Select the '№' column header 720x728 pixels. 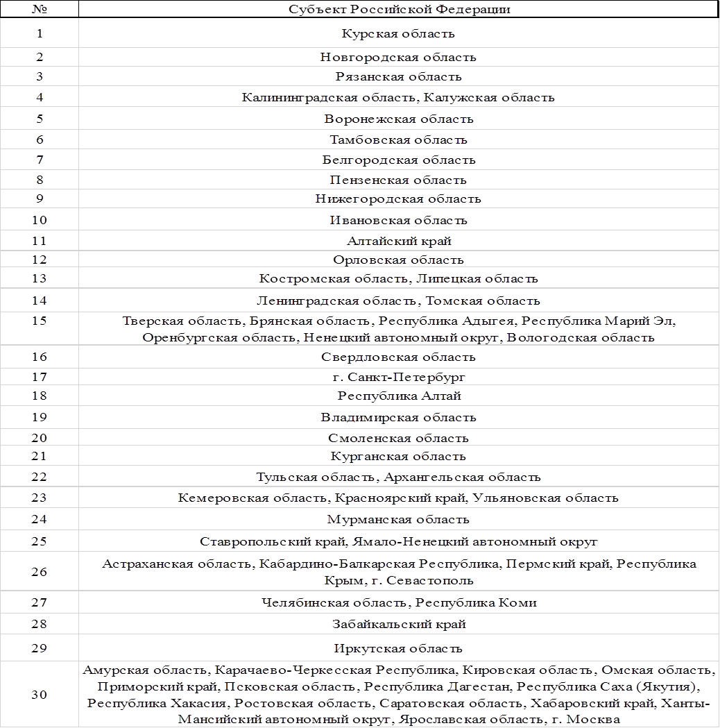[x=40, y=9]
